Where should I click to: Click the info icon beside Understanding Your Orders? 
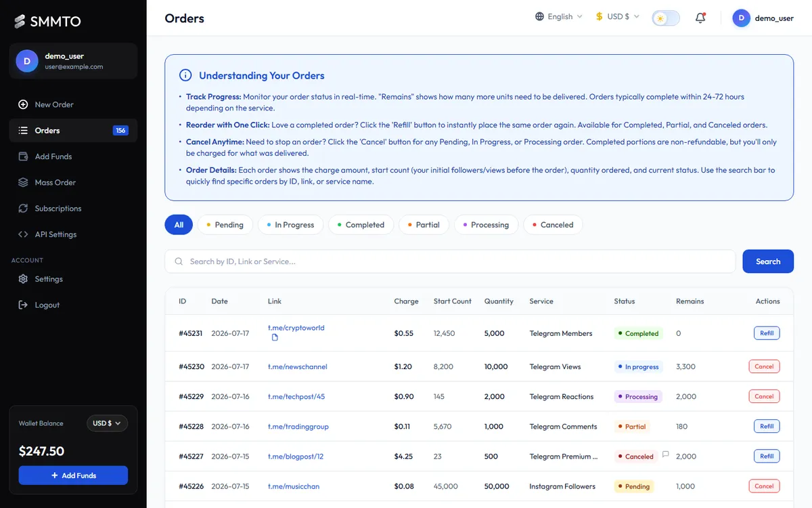pos(185,75)
